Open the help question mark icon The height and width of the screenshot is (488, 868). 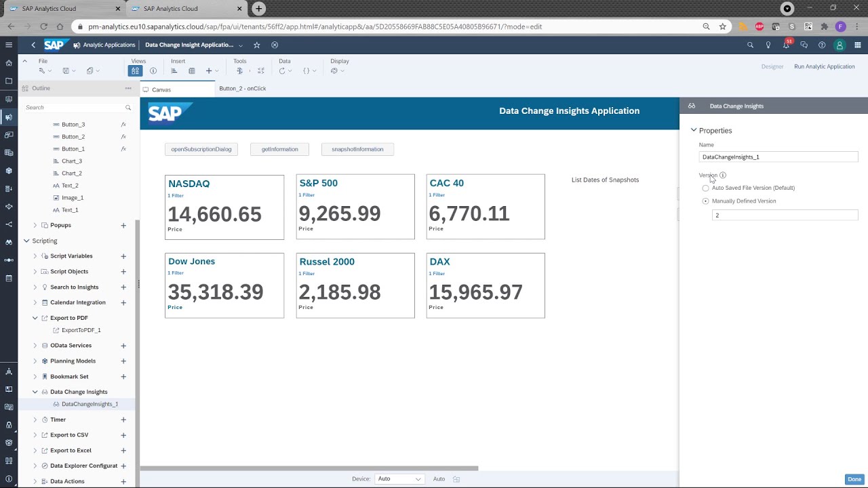click(822, 45)
